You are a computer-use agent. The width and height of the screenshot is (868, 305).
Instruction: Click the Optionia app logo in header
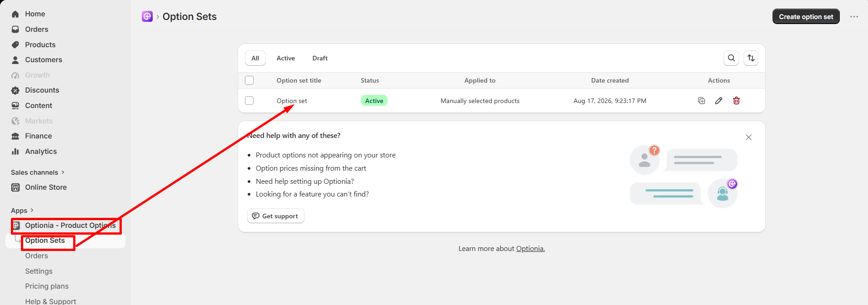147,17
